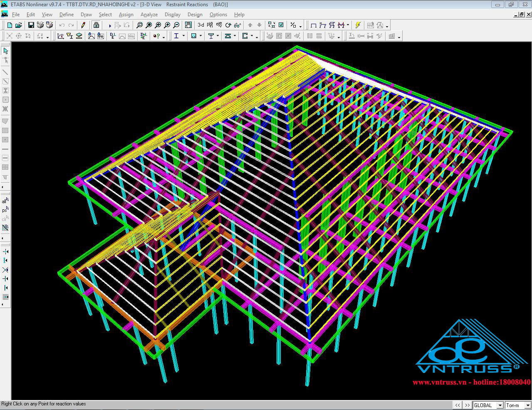Click the Rubber Band Zoom magnifier icon
This screenshot has height=410, width=532.
click(x=140, y=25)
